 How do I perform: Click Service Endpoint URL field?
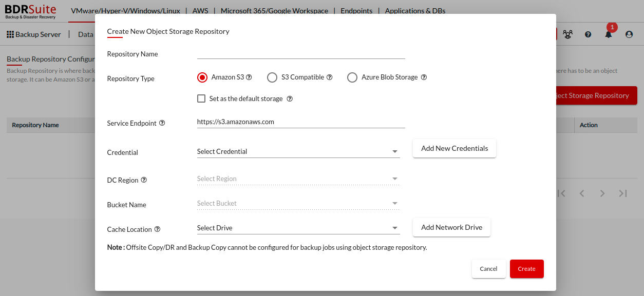301,122
